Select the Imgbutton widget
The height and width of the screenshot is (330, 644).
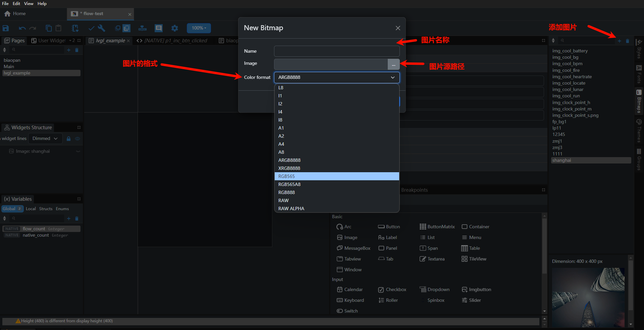(476, 289)
